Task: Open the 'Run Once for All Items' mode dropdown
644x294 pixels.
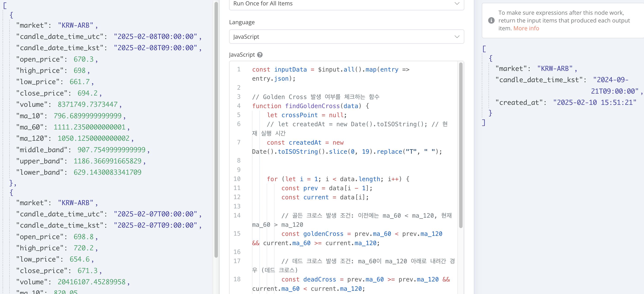Action: (x=346, y=4)
